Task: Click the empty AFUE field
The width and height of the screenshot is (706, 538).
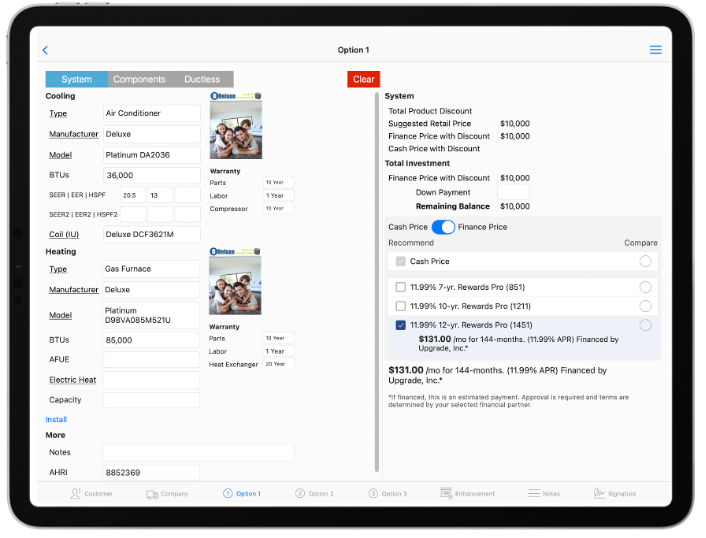Action: click(151, 359)
